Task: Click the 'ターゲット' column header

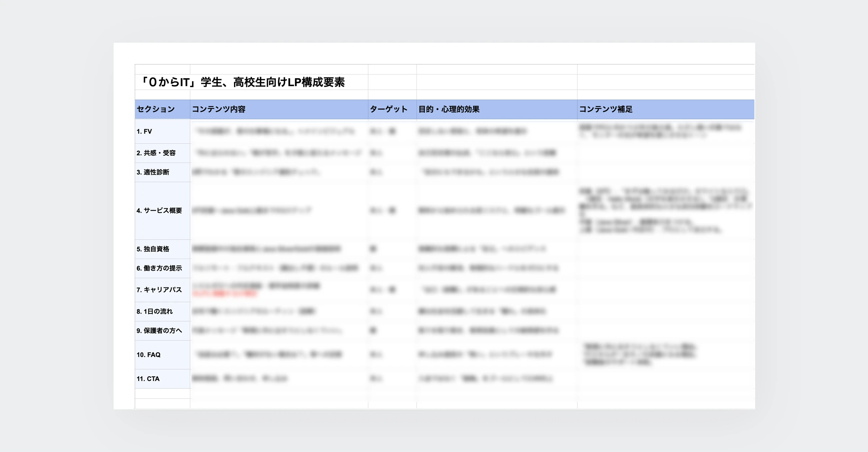Action: pos(392,109)
